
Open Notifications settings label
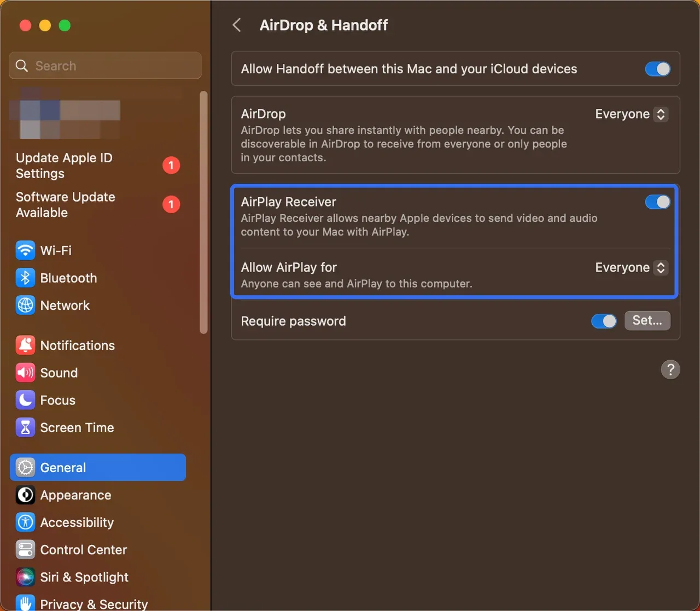tap(78, 345)
